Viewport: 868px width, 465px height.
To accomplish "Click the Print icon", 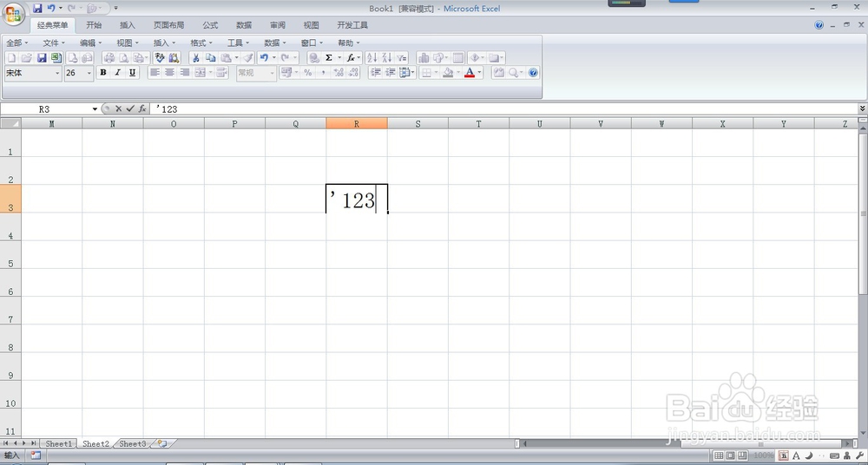I will pos(109,57).
